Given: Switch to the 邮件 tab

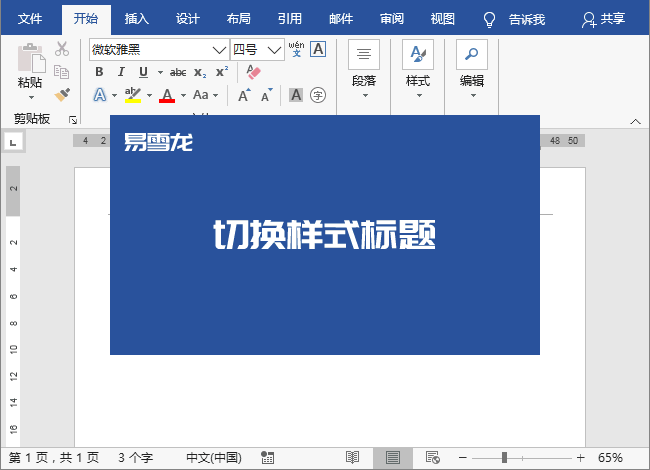Looking at the screenshot, I should click(x=341, y=19).
